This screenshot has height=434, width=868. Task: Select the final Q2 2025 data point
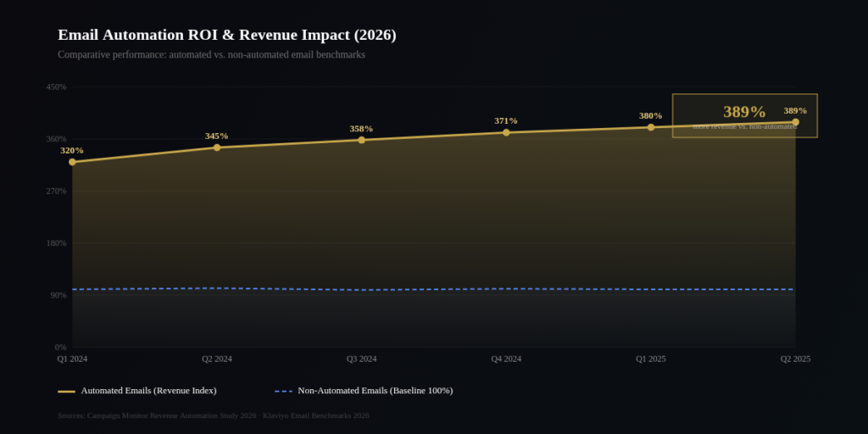pyautogui.click(x=795, y=122)
